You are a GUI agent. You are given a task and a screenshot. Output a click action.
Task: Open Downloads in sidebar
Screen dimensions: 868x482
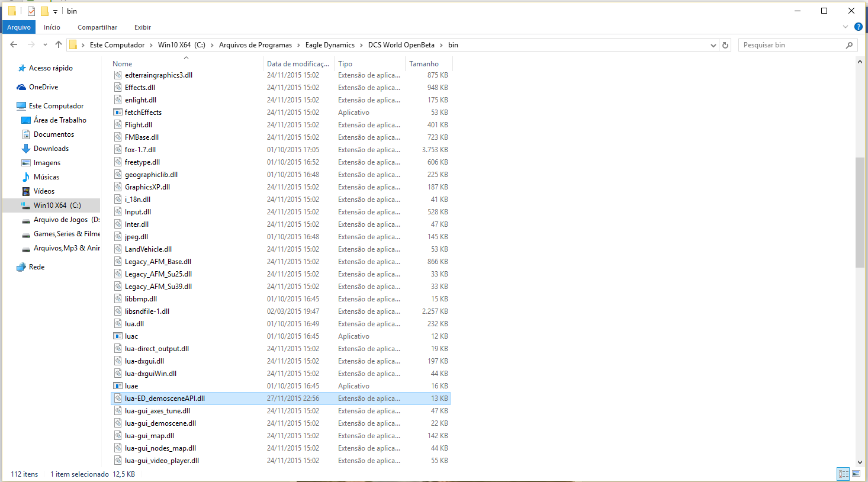click(x=51, y=149)
